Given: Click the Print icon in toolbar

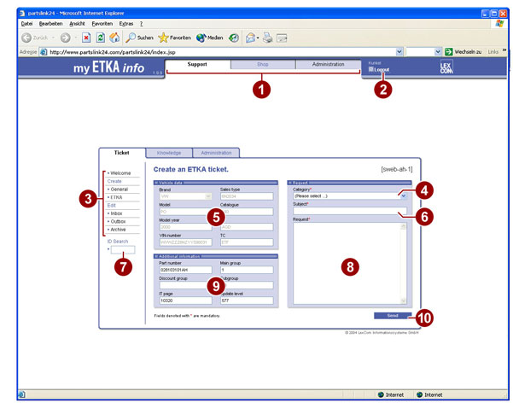Looking at the screenshot, I should pos(266,38).
